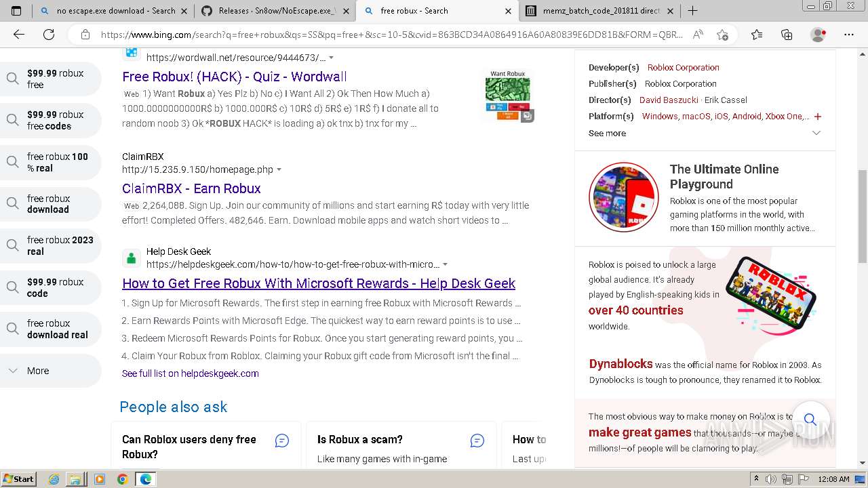Open 'Is Robux a scam?' question card
Screen dimensions: 868x488
tap(401, 445)
